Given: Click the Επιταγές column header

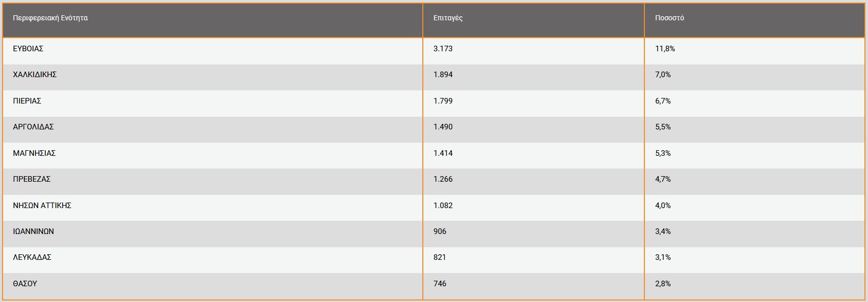Looking at the screenshot, I should (448, 18).
